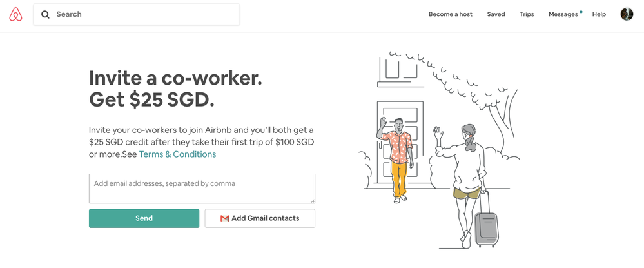This screenshot has height=268, width=644.
Task: Click the email addresses text box
Action: (201, 188)
